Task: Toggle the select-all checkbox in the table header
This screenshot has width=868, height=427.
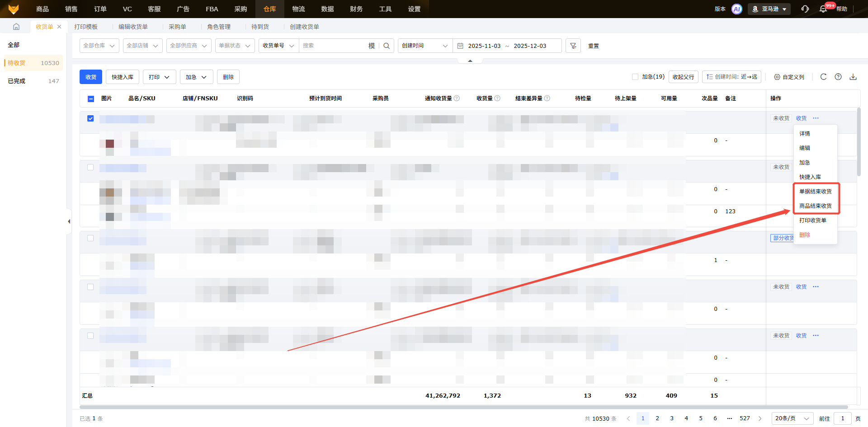Action: [x=90, y=99]
